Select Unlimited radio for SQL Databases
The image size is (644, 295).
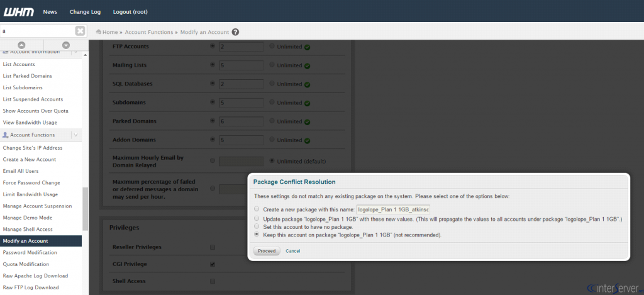pos(272,84)
